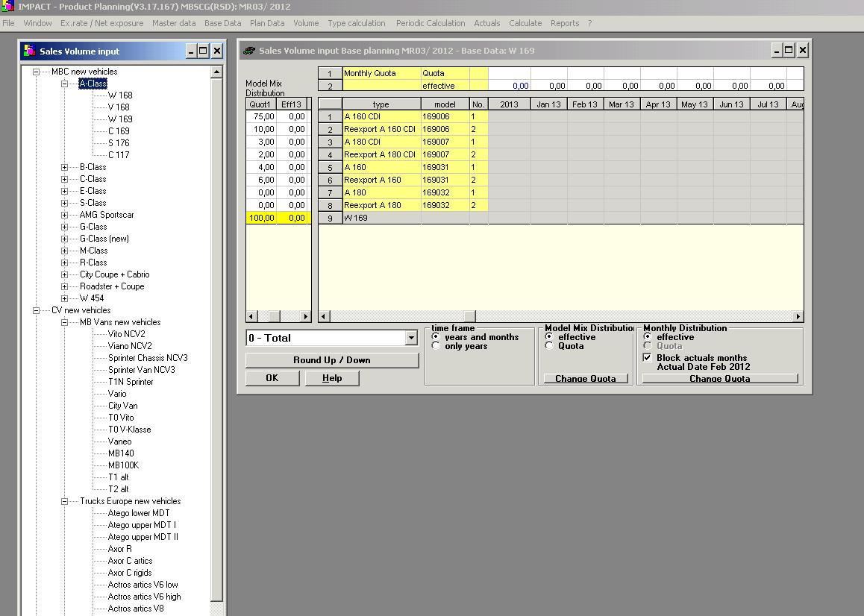864x616 pixels.
Task: Open the Reports menu
Action: 565,23
